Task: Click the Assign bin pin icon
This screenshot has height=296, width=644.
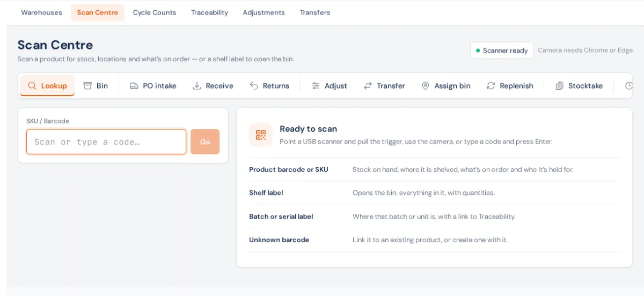Action: click(426, 86)
